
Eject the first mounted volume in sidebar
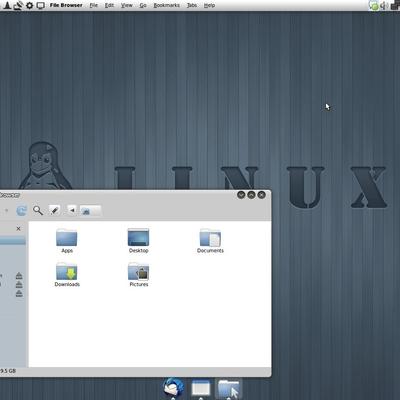click(19, 276)
